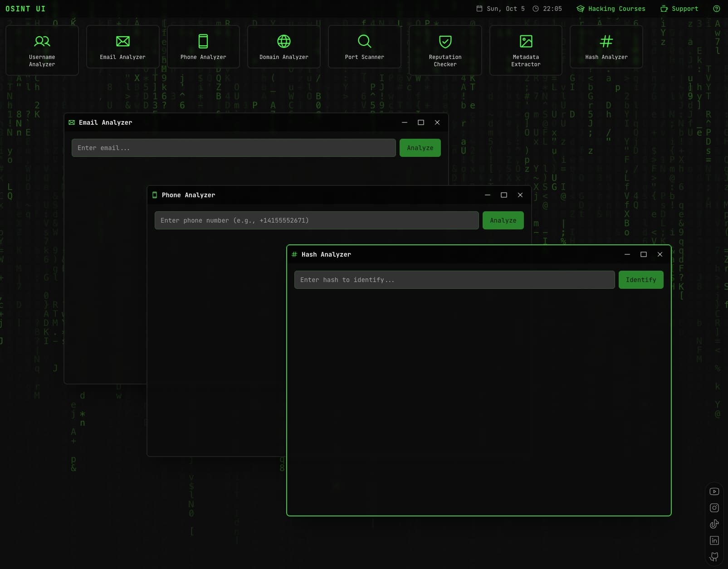
Task: Click Identify in the Hash Analyzer
Action: point(640,280)
